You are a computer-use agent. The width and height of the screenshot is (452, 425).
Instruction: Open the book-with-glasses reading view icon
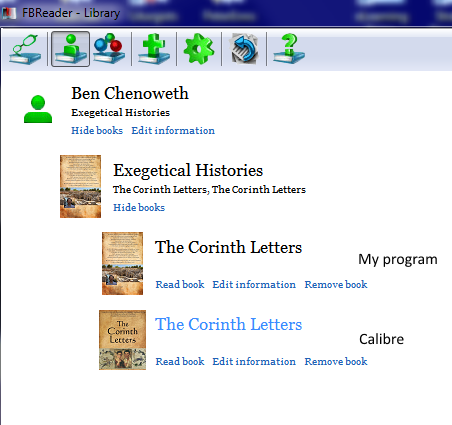pyautogui.click(x=25, y=49)
